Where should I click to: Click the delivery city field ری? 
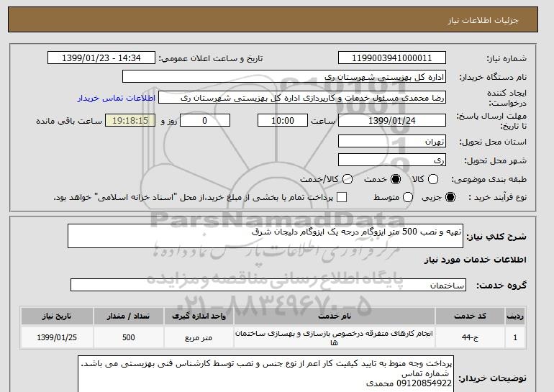click(392, 160)
